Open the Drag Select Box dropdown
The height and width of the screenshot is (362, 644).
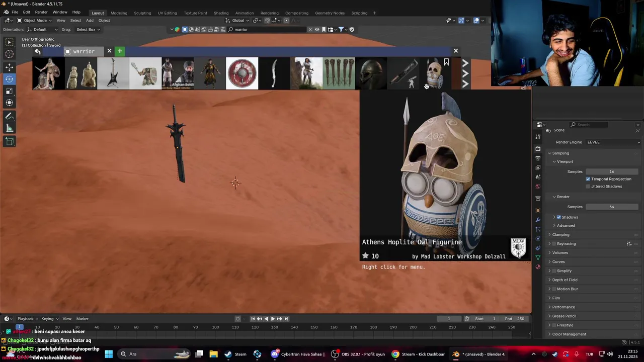(88, 30)
